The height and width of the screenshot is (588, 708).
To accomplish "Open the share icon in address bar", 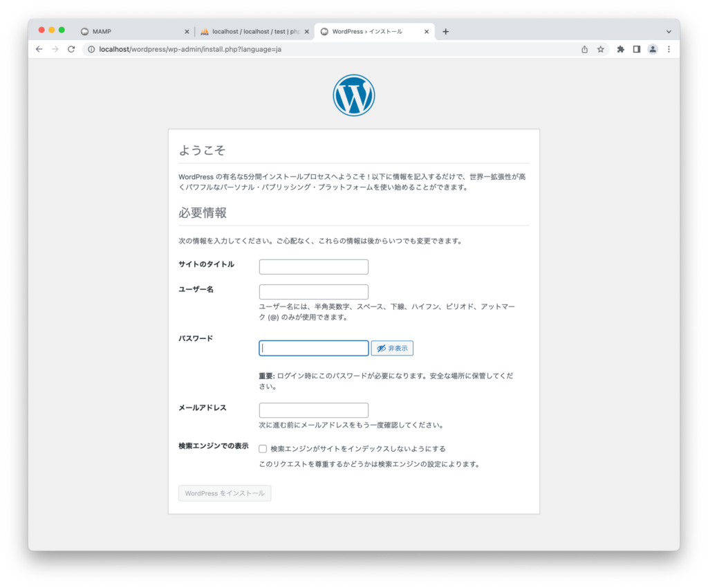I will point(584,49).
